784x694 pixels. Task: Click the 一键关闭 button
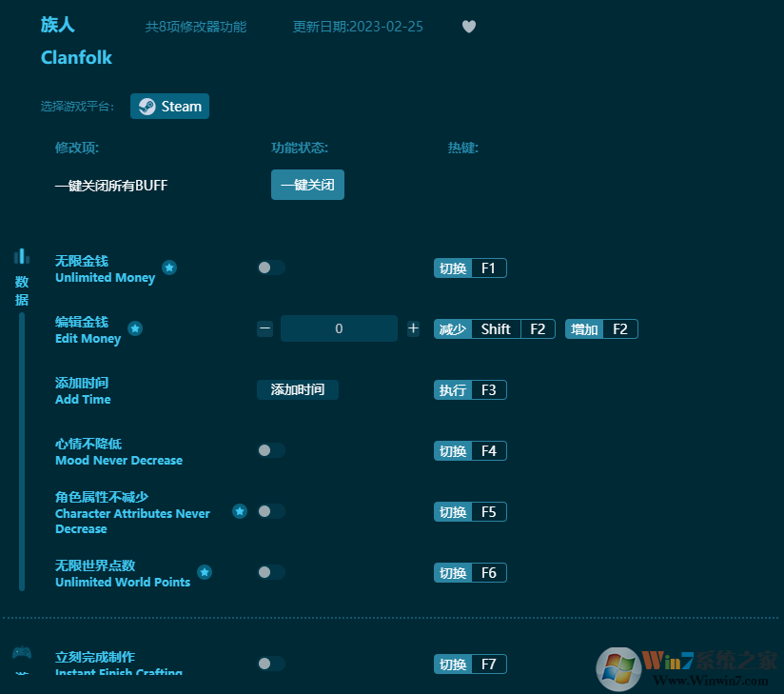[307, 185]
